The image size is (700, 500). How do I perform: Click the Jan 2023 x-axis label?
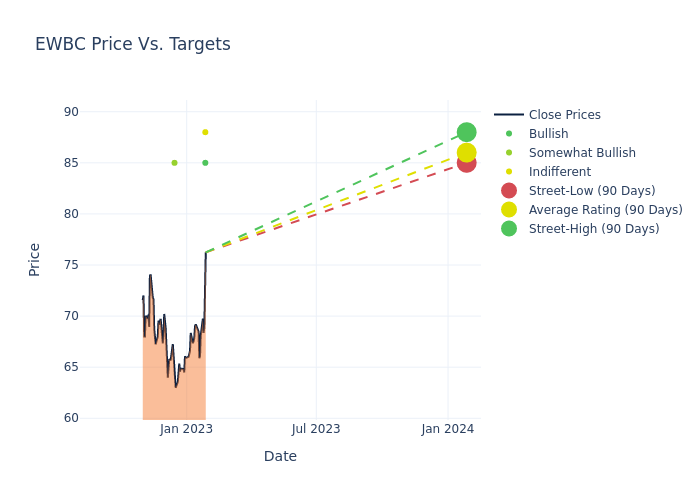point(186,430)
